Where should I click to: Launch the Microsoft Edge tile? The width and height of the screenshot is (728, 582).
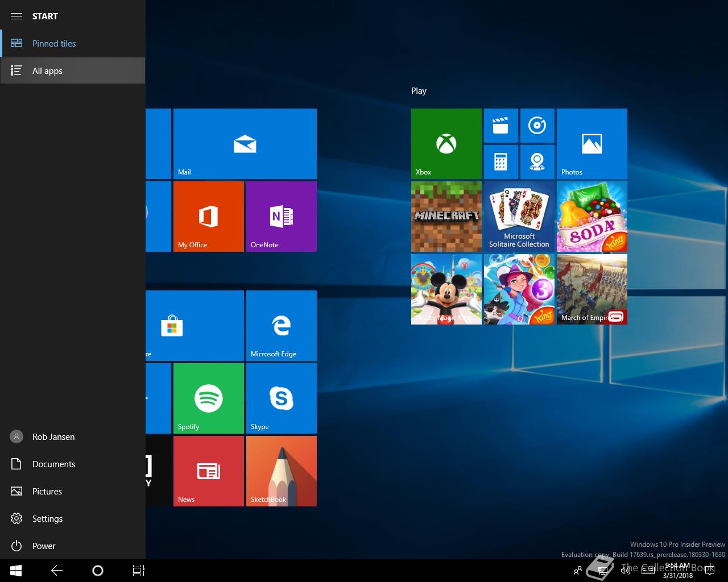281,326
